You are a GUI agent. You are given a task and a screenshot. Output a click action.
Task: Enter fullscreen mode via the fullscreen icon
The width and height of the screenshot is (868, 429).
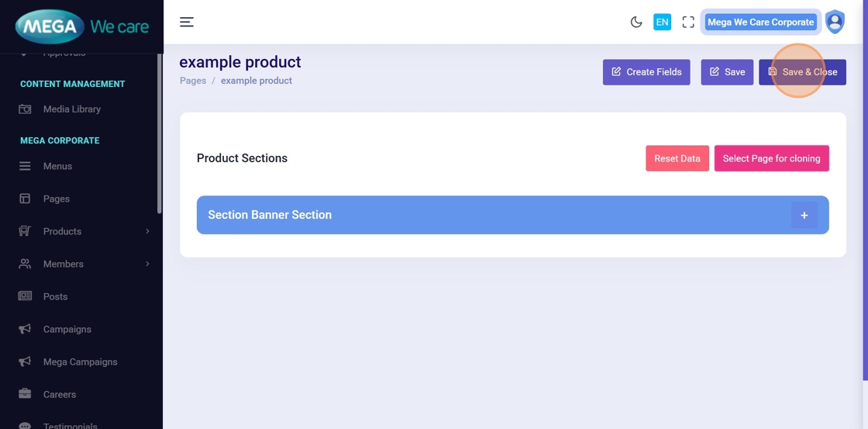coord(688,22)
